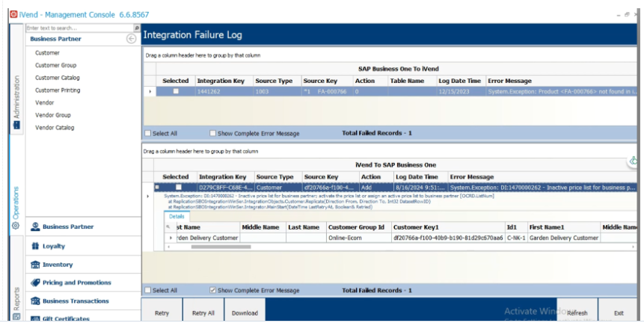This screenshot has width=644, height=326.
Task: Click the Operations gear icon
Action: tap(16, 225)
